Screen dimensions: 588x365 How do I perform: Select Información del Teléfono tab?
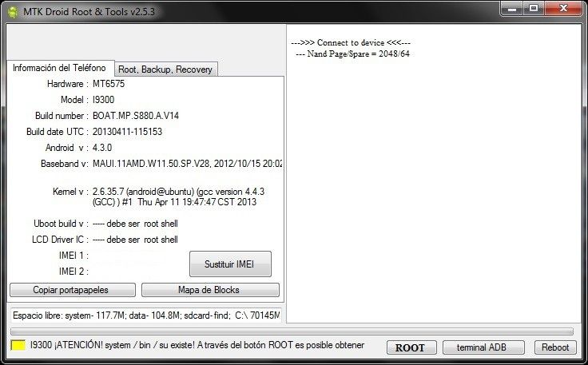tap(59, 68)
